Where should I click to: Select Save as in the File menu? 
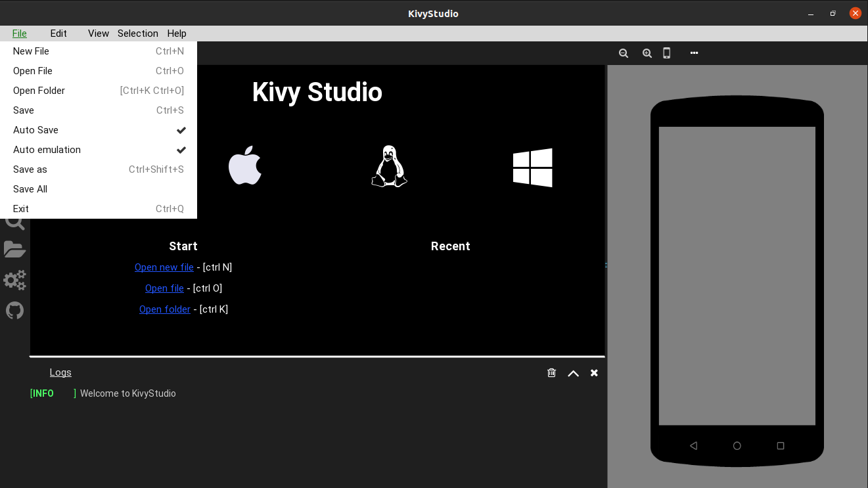(99, 169)
